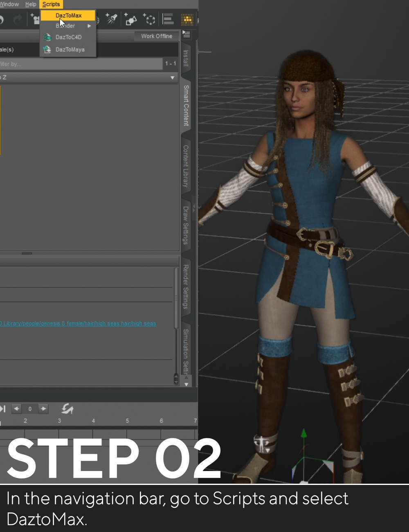Step to the next frame arrow
The height and width of the screenshot is (532, 409).
[43, 408]
